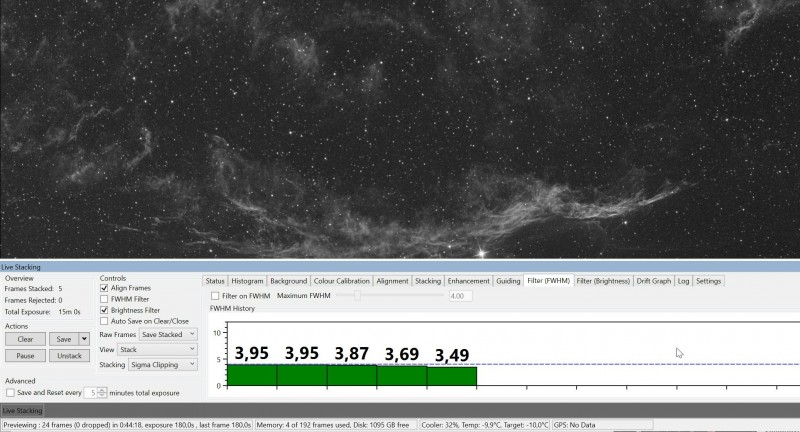Click the Save button
This screenshot has width=800, height=432.
coord(64,339)
